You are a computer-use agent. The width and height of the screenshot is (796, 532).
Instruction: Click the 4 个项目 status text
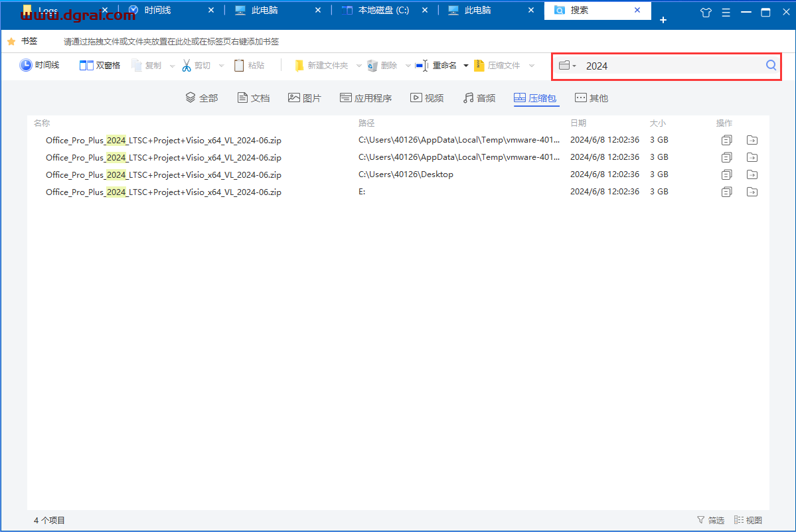pos(49,520)
